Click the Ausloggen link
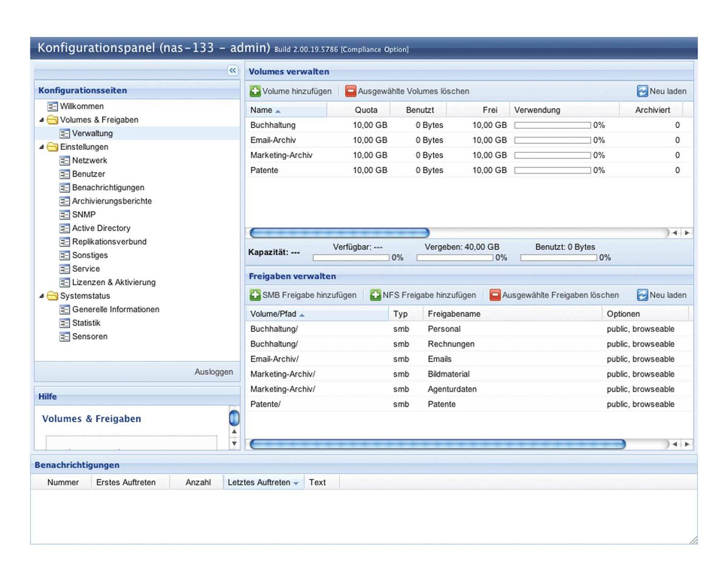This screenshot has width=728, height=586. click(x=214, y=372)
